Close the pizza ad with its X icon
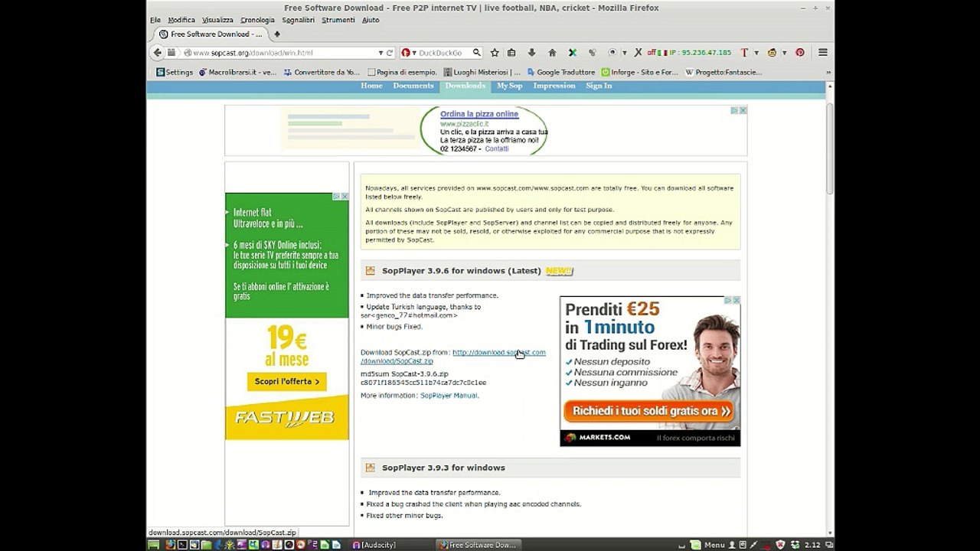The width and height of the screenshot is (980, 551). (x=743, y=110)
